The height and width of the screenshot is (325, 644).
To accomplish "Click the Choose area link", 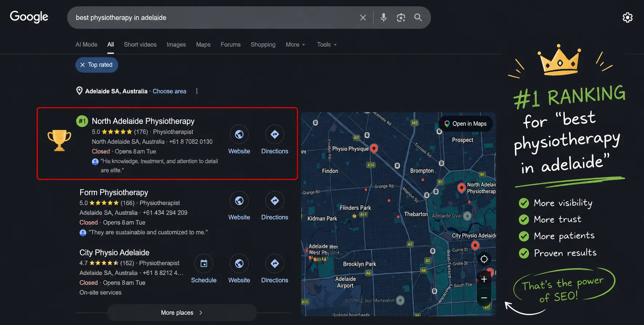I will coord(169,91).
